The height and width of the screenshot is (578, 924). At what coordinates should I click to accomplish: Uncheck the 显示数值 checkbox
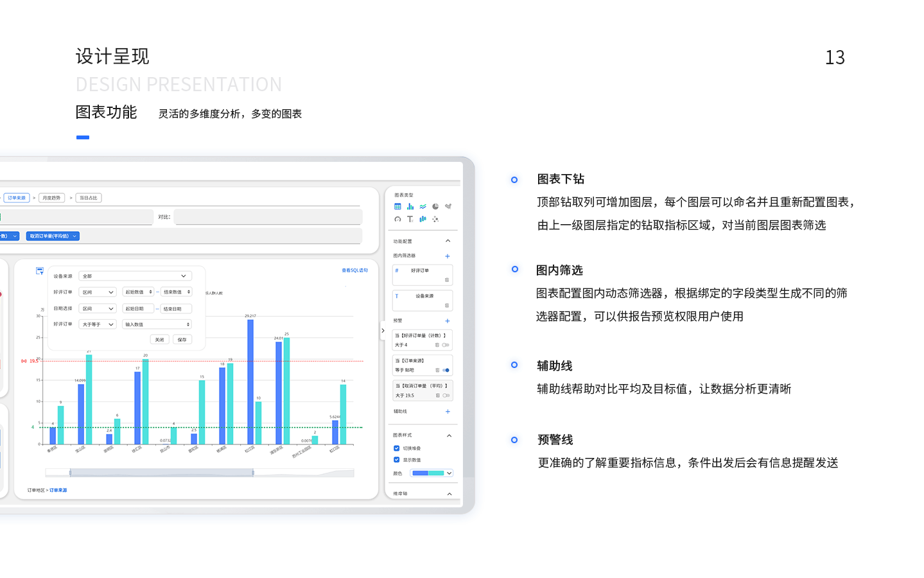pos(396,460)
